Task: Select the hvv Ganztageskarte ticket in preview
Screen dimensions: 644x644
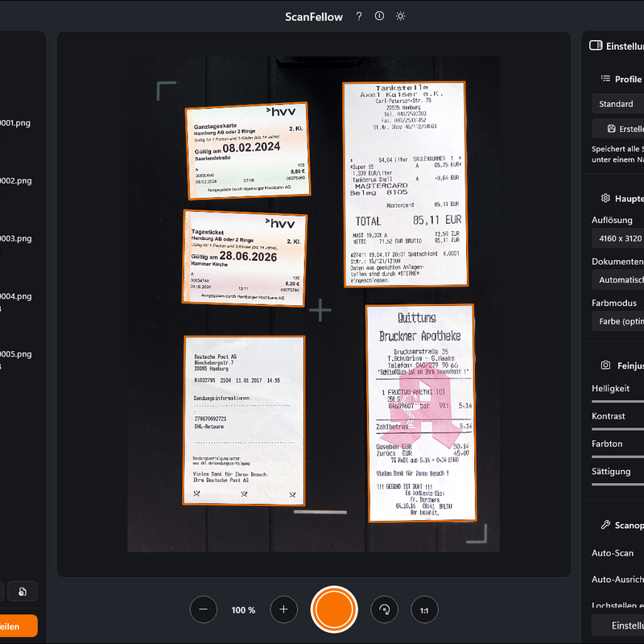Action: click(x=248, y=151)
